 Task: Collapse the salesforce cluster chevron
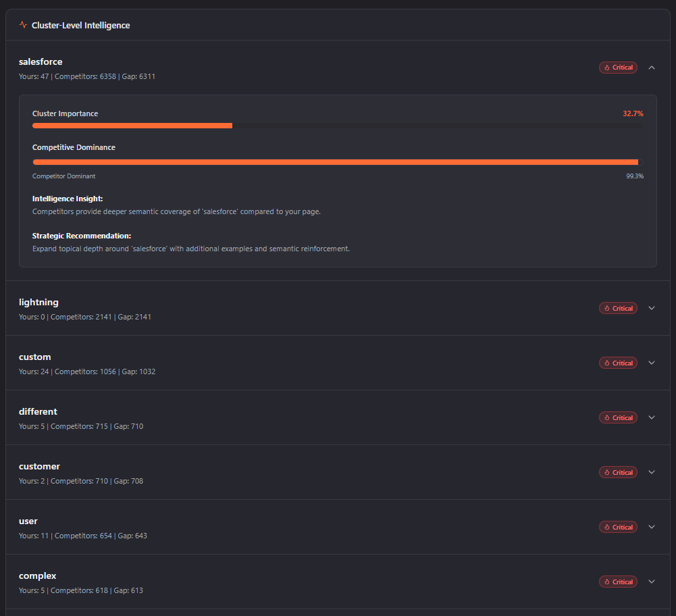point(651,68)
